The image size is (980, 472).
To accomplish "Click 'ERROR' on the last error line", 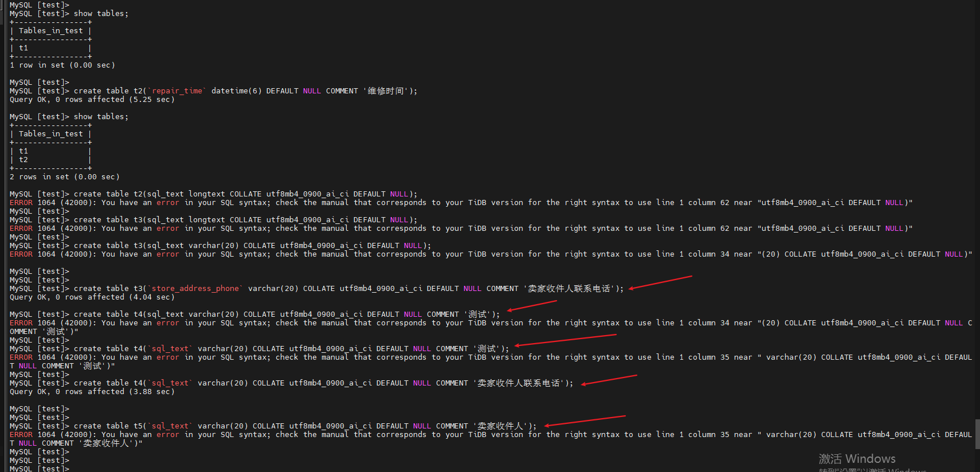I will pos(21,435).
